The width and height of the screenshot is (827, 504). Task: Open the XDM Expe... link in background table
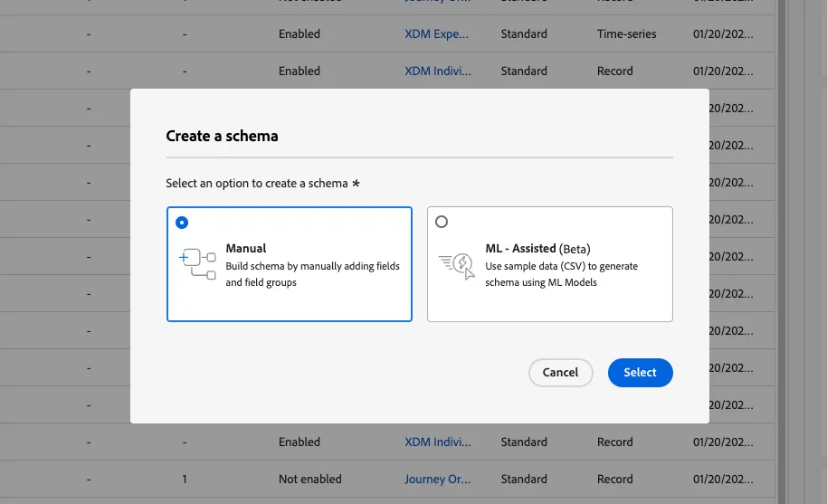[x=436, y=33]
